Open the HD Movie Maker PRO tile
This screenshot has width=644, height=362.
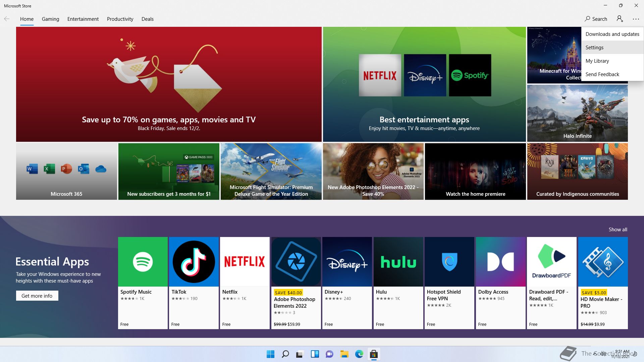(603, 283)
